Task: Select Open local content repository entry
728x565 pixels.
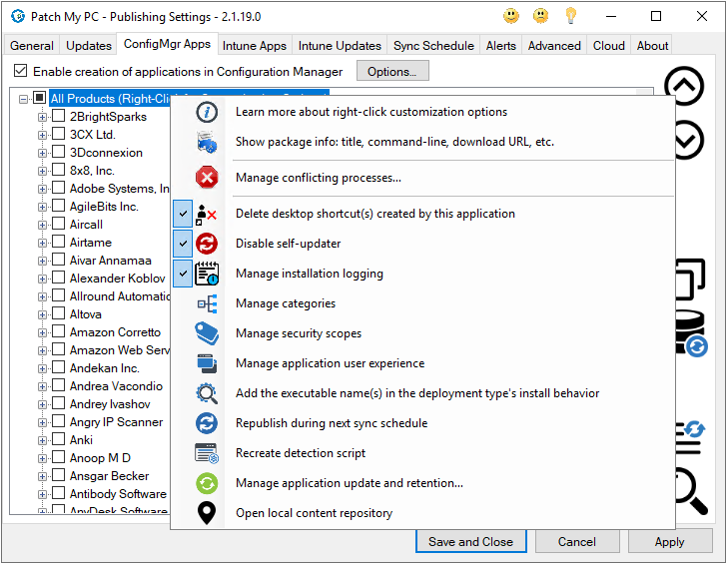Action: (x=423, y=513)
